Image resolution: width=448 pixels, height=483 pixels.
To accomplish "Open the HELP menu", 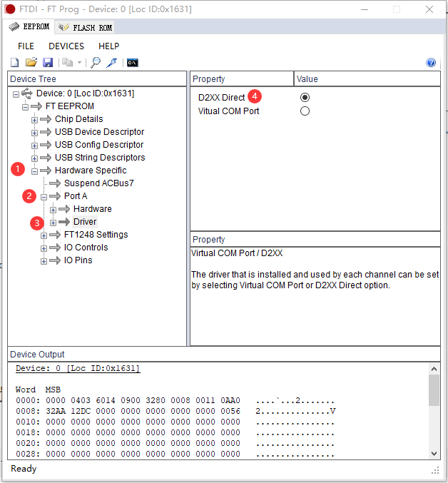I will coord(108,46).
